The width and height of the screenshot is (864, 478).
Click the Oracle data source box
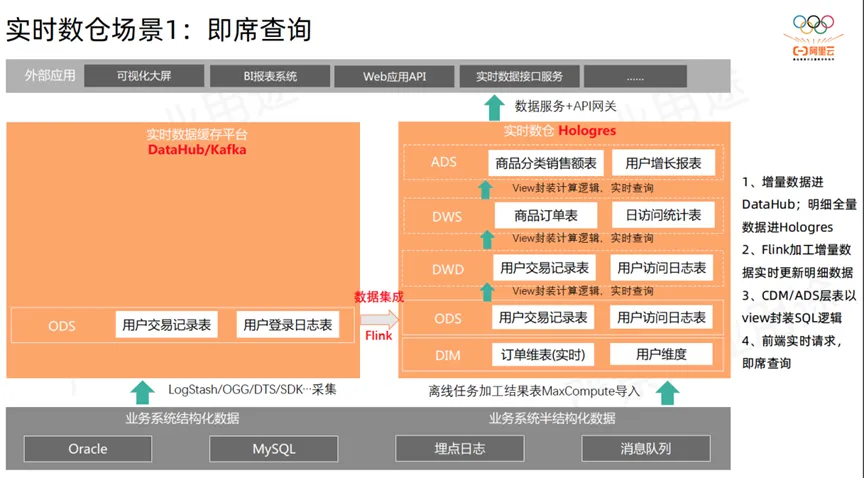point(88,449)
